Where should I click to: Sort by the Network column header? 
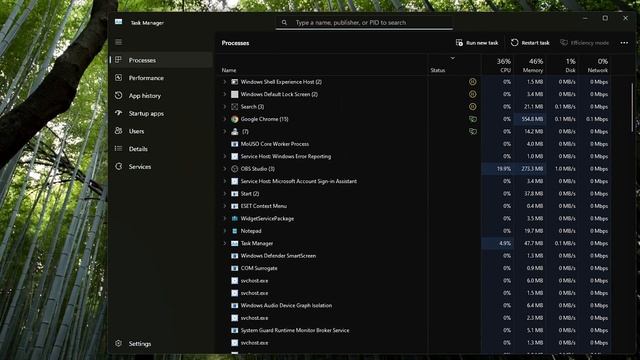(595, 65)
